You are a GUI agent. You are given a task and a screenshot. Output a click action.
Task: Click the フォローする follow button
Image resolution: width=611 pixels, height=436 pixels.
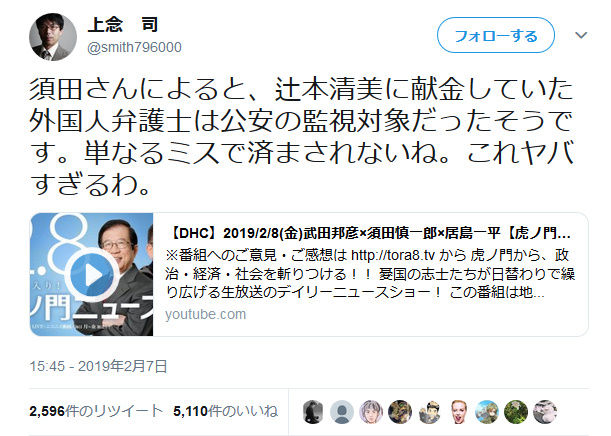(496, 35)
